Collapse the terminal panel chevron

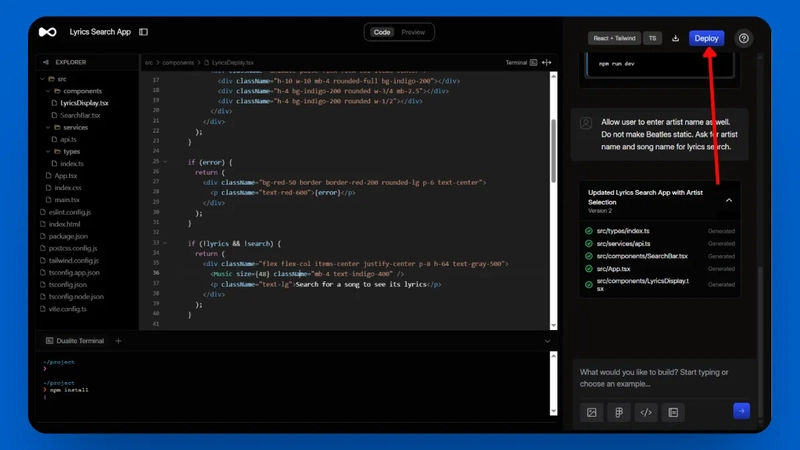click(547, 341)
